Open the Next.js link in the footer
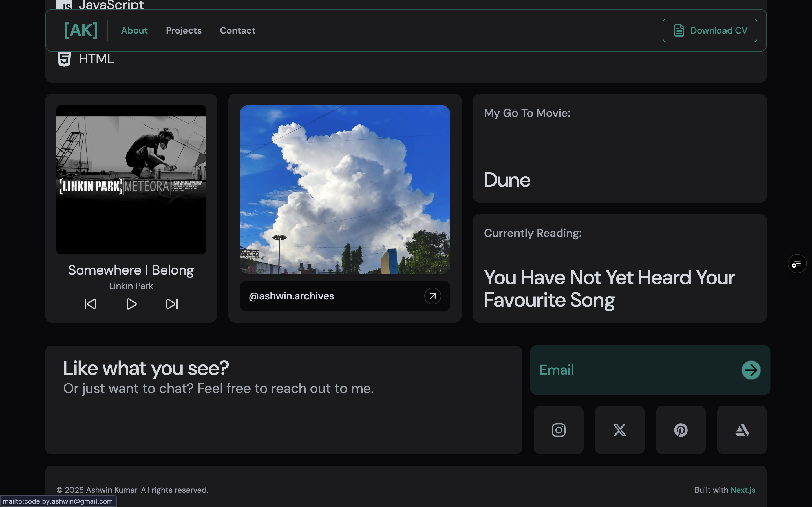This screenshot has height=507, width=812. click(743, 490)
